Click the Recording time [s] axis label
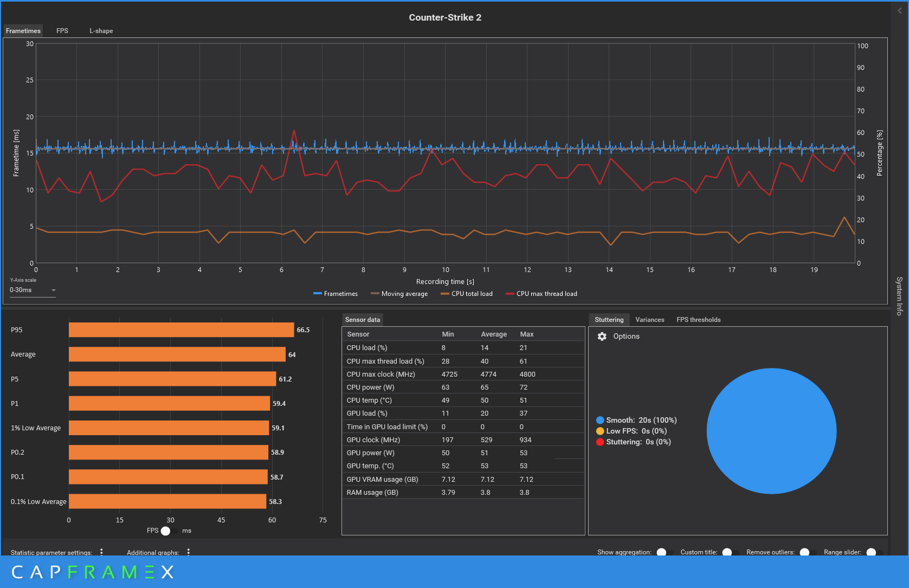Viewport: 909px width, 588px height. click(x=445, y=282)
